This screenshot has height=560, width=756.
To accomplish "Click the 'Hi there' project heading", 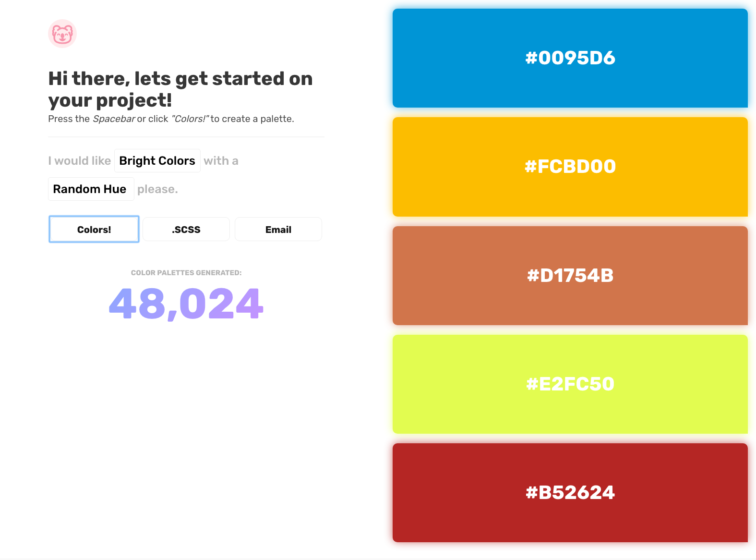I will 180,89.
